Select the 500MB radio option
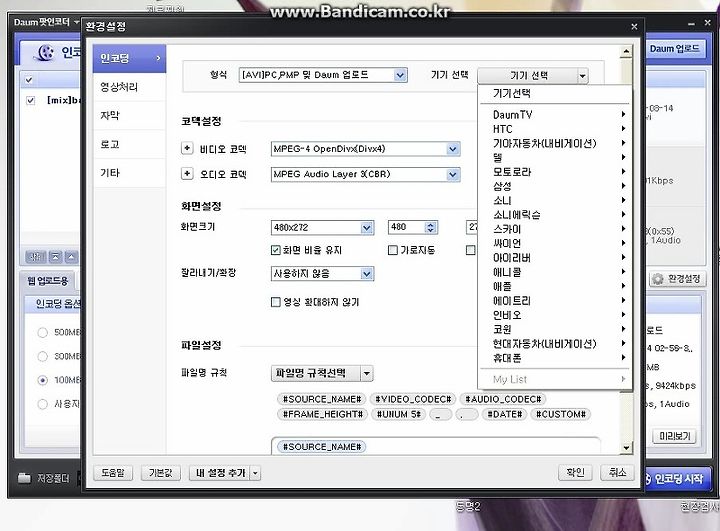Viewport: 720px width, 531px height. tap(42, 332)
